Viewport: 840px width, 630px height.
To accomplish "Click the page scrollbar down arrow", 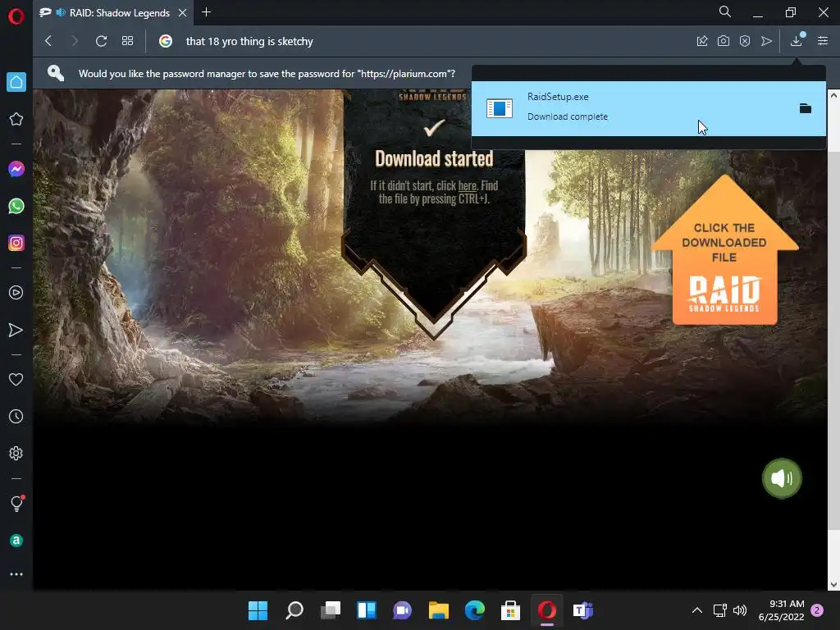I will click(x=833, y=584).
